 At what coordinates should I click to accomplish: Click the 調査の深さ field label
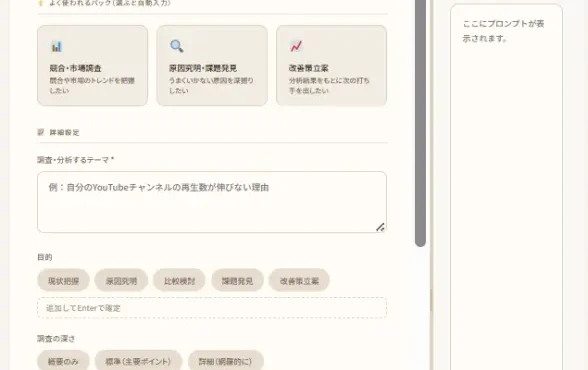click(56, 339)
